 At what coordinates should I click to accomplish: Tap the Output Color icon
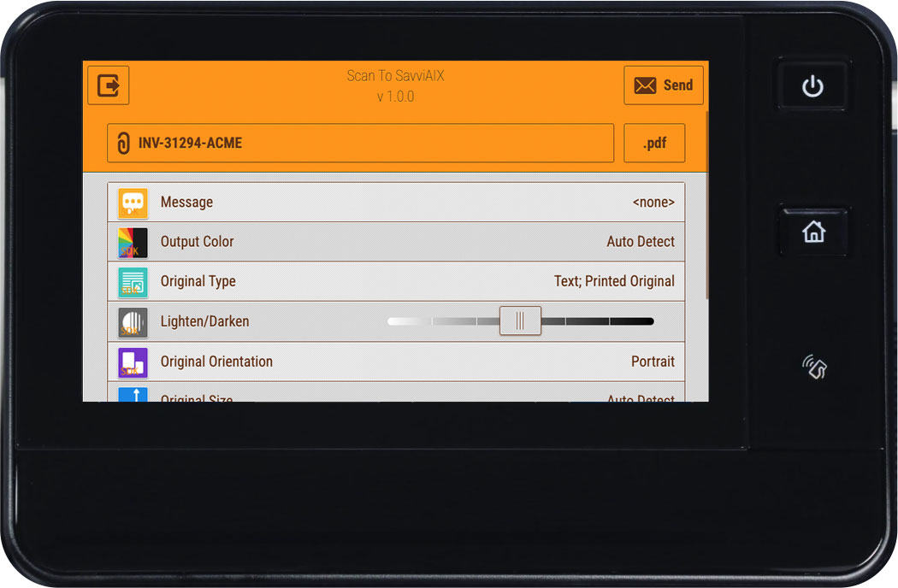(x=133, y=242)
